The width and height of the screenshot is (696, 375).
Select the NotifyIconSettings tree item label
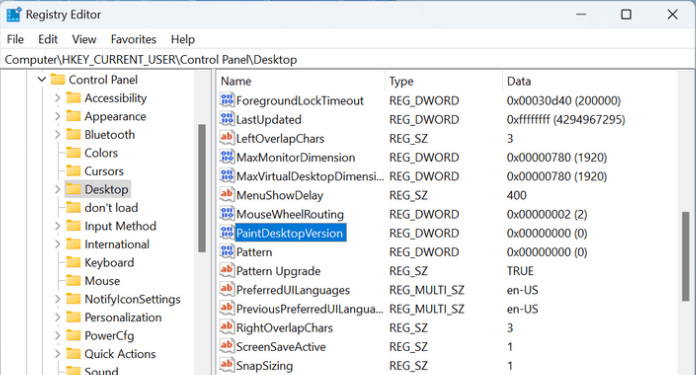click(132, 299)
